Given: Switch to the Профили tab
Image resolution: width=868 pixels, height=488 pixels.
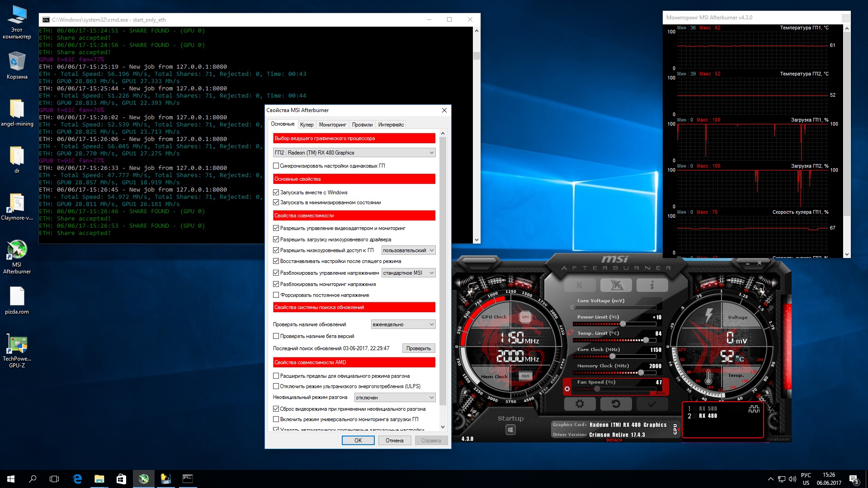Looking at the screenshot, I should (362, 125).
